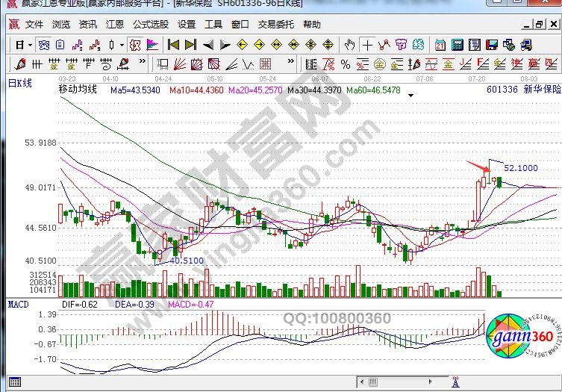Viewport: 562px width, 392px height.
Task: Click the grid table icon in status bar
Action: (15, 382)
